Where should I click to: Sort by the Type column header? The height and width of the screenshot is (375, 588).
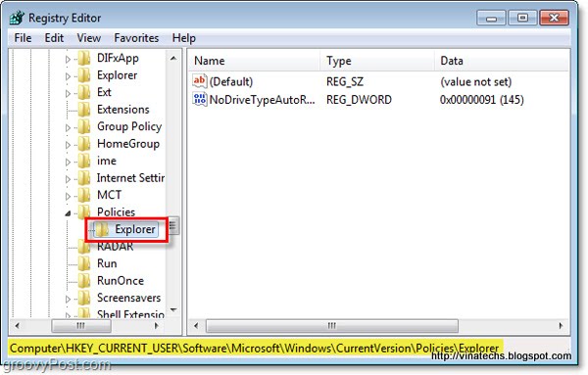pyautogui.click(x=377, y=61)
